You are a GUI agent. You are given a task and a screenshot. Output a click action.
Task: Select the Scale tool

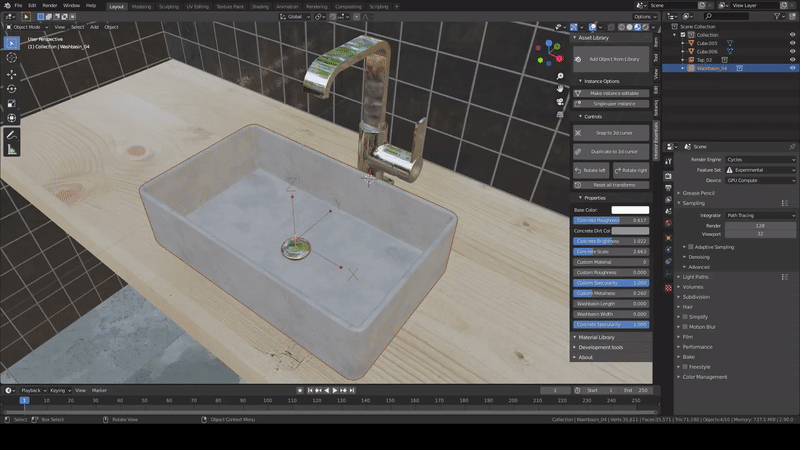pyautogui.click(x=12, y=104)
